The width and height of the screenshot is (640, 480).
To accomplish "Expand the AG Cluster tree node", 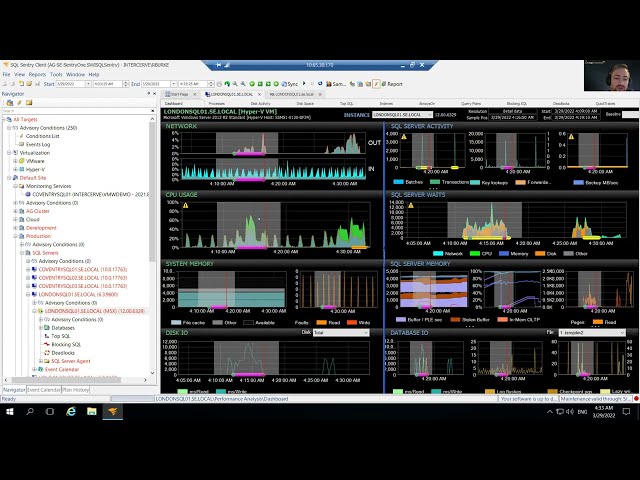I will coord(16,211).
